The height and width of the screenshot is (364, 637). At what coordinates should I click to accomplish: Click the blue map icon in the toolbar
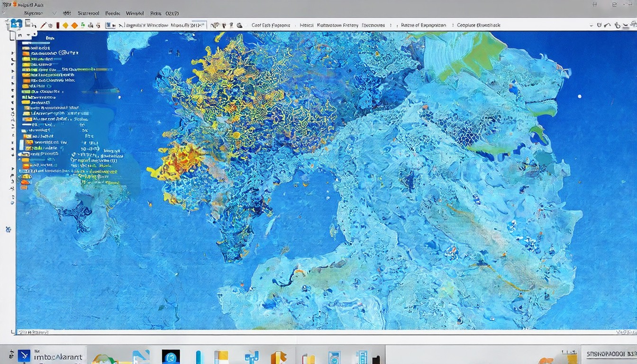tap(17, 24)
